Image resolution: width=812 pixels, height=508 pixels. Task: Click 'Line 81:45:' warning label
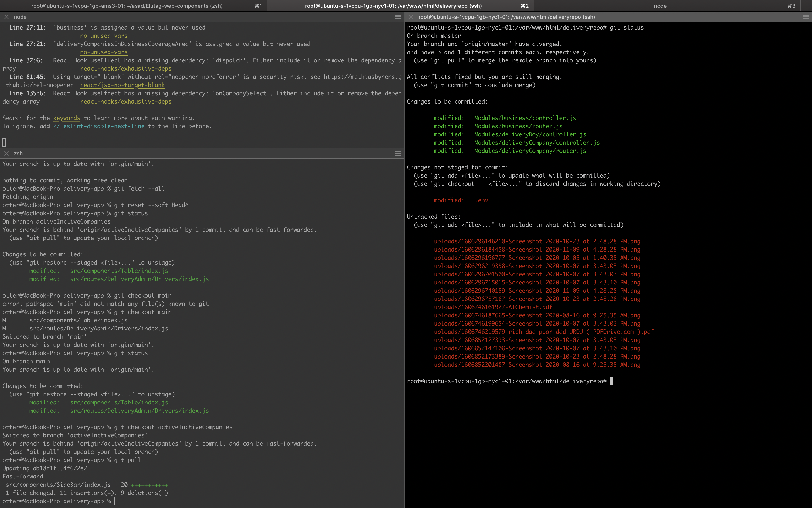pos(28,77)
